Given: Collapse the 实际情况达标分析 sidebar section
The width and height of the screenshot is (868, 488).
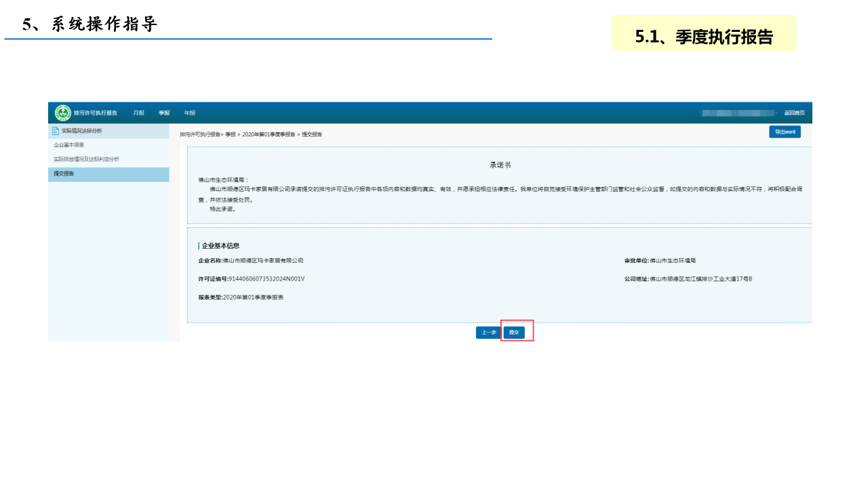Looking at the screenshot, I should (81, 131).
